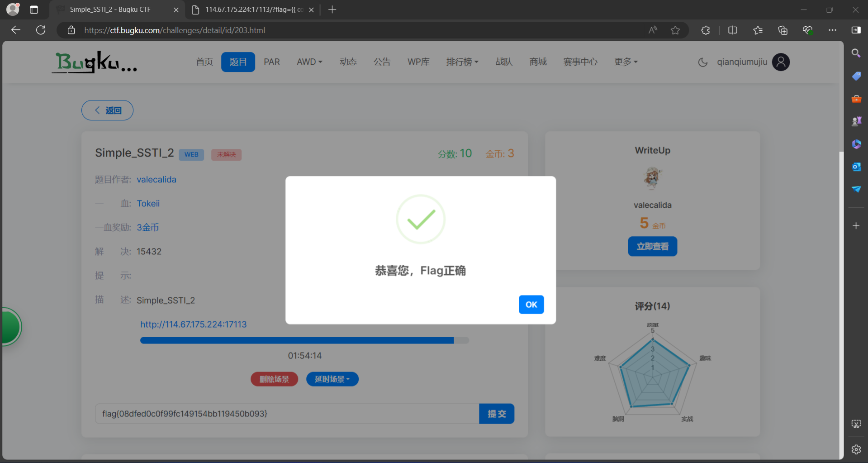Activate the split screen icon in toolbar
The image size is (868, 463).
click(733, 30)
